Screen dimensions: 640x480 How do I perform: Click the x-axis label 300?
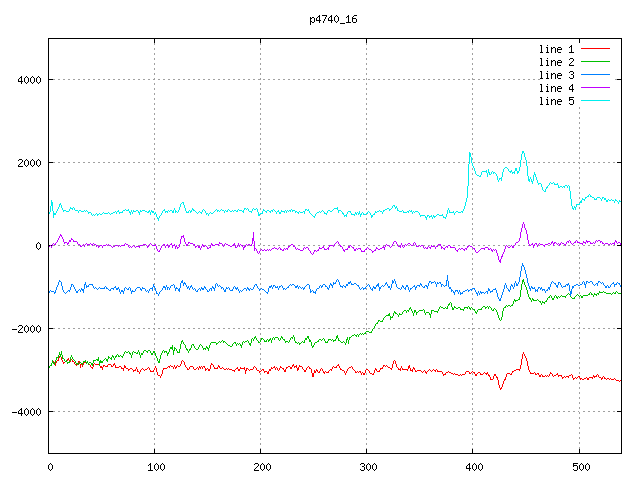coord(368,467)
